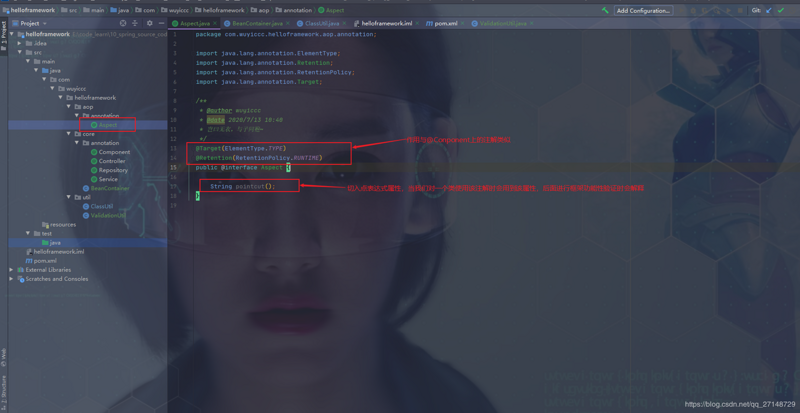Select pom.xml file in project tree
This screenshot has height=413, width=800.
(41, 261)
